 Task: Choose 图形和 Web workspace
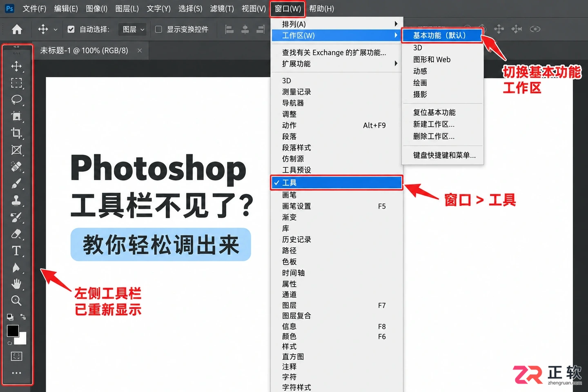pos(443,60)
